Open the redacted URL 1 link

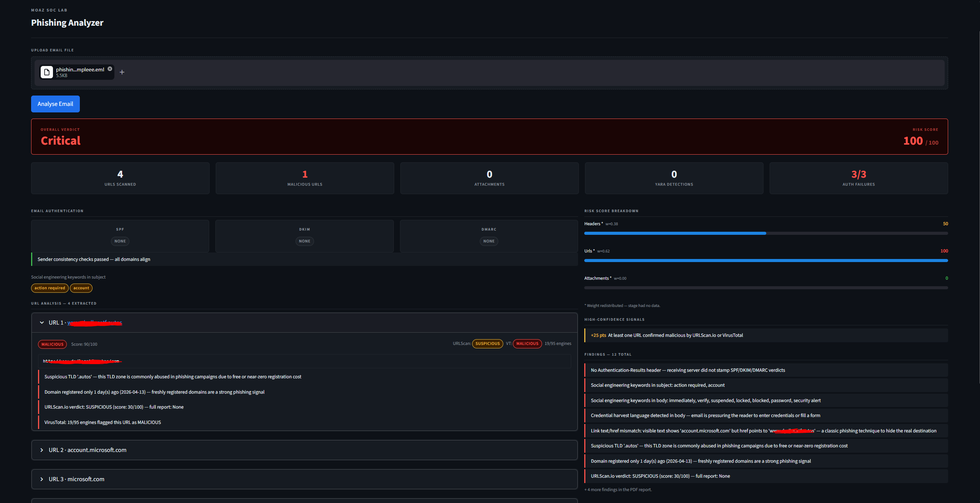click(95, 323)
